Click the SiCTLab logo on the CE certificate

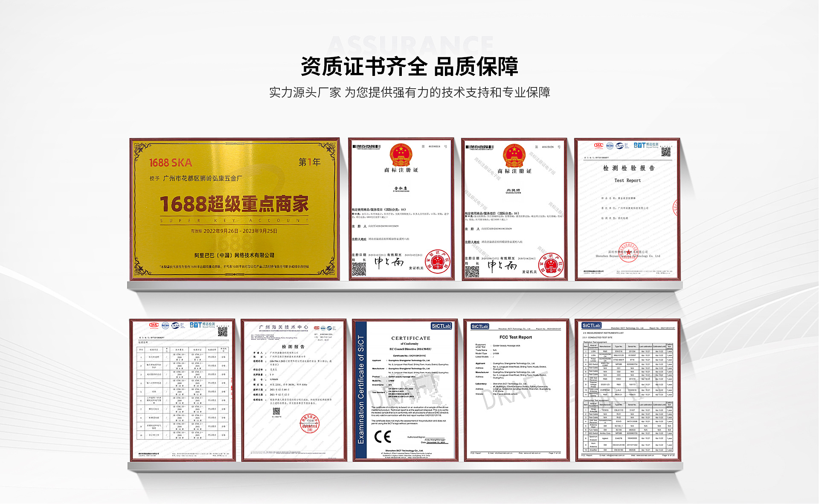[x=441, y=326]
